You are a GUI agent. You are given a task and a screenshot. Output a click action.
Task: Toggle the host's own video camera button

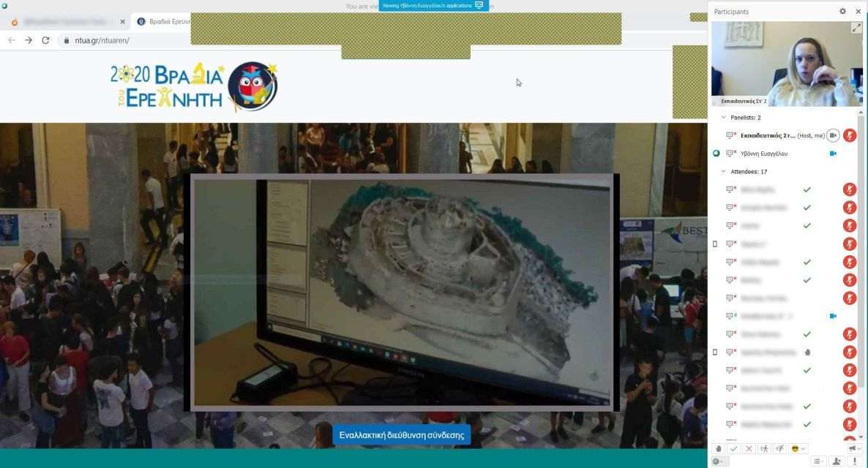pyautogui.click(x=833, y=135)
